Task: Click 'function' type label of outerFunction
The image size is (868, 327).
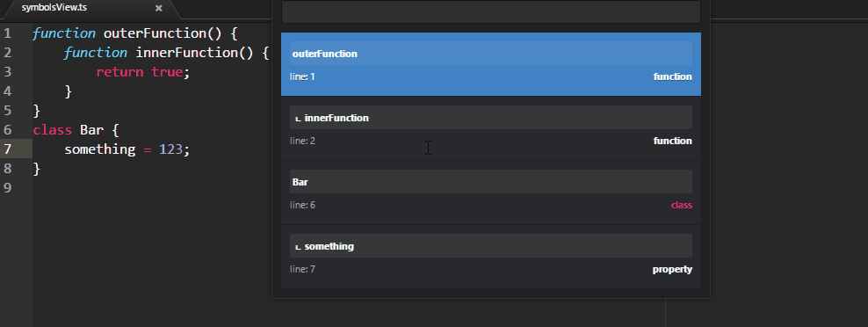Action: click(673, 76)
